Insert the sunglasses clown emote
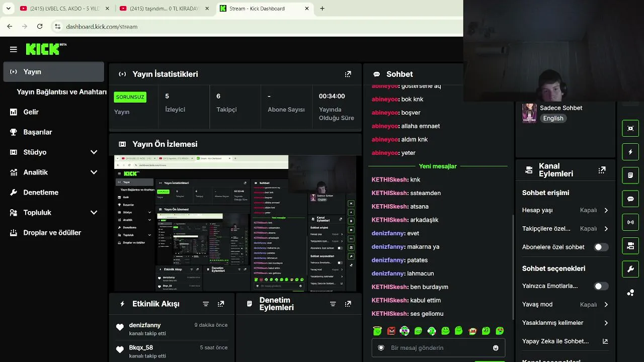644x362 pixels. (405, 331)
